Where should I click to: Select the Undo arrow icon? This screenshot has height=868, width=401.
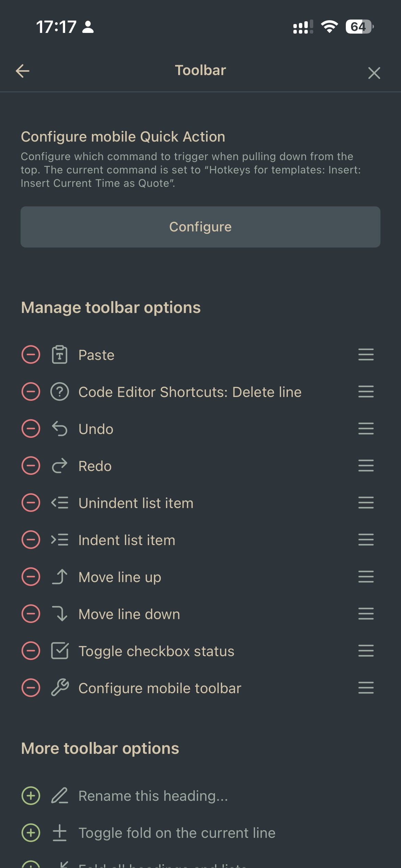[x=59, y=429]
